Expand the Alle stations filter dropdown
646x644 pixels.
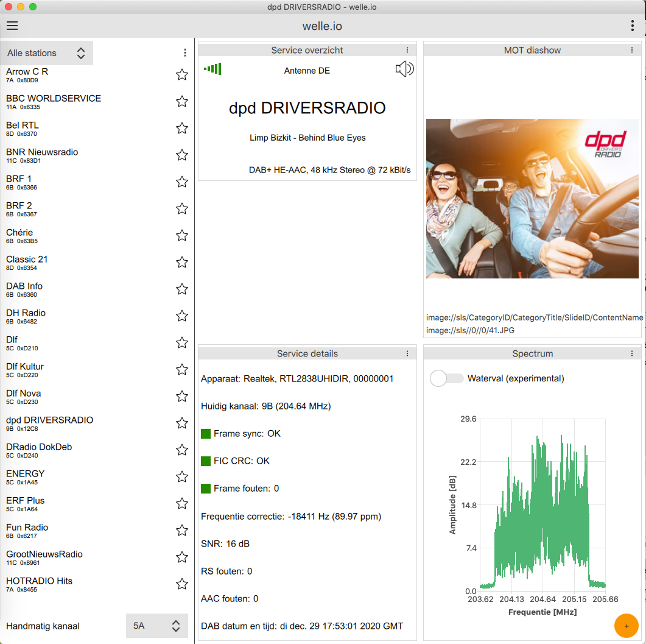(46, 53)
